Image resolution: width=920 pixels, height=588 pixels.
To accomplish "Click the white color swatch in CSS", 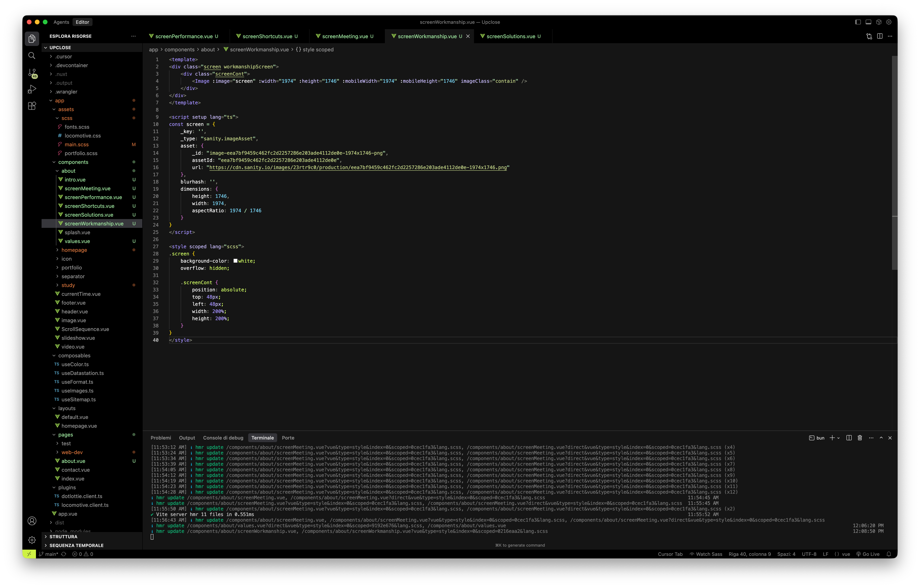I will pyautogui.click(x=235, y=261).
